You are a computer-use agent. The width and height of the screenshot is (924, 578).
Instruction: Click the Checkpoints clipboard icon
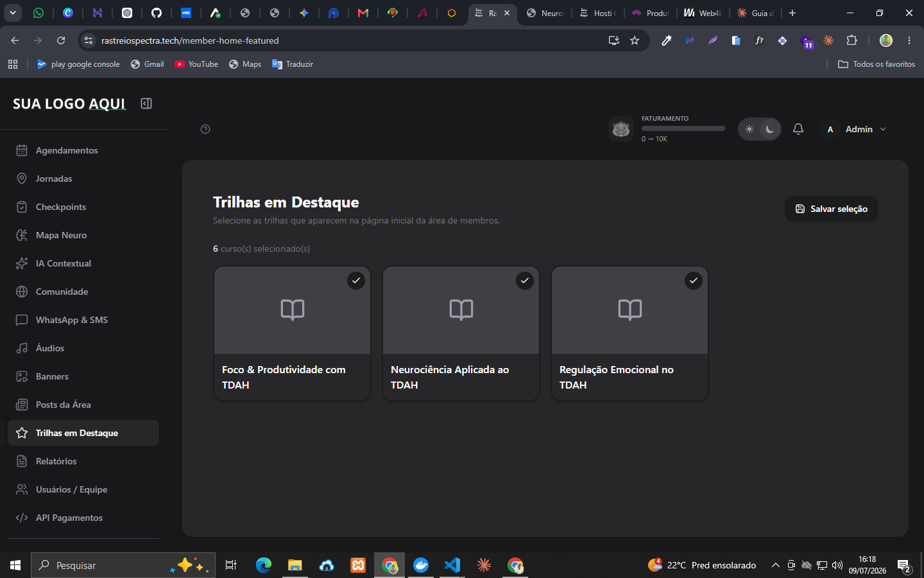[x=22, y=207]
